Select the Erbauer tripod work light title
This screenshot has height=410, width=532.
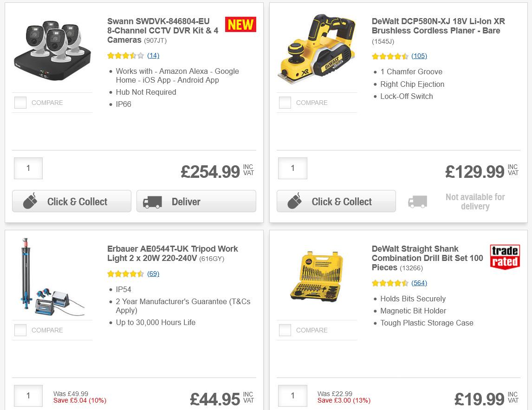(172, 254)
